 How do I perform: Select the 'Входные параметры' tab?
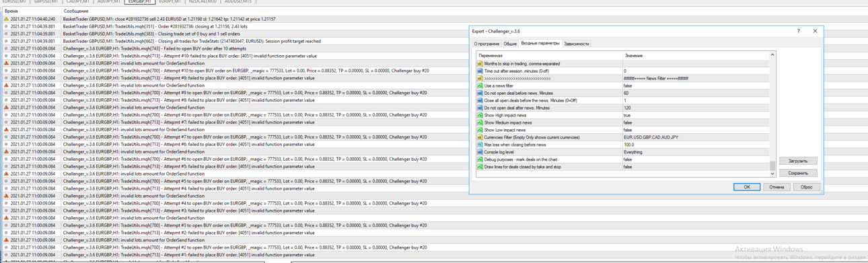(x=540, y=43)
